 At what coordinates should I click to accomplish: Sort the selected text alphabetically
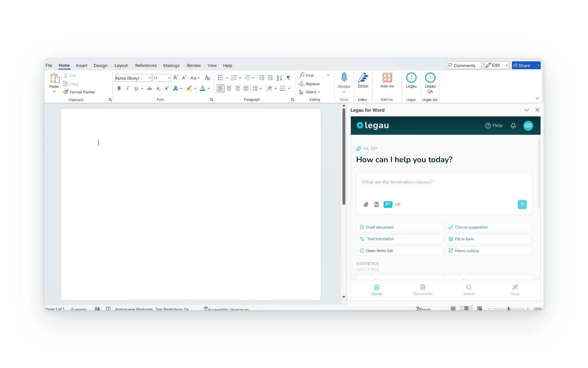279,78
